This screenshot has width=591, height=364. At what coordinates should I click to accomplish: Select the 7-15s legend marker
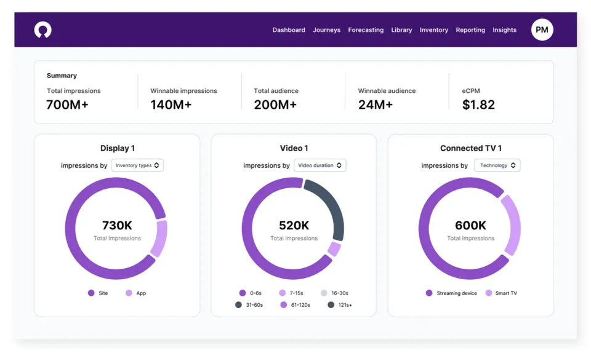click(x=283, y=293)
